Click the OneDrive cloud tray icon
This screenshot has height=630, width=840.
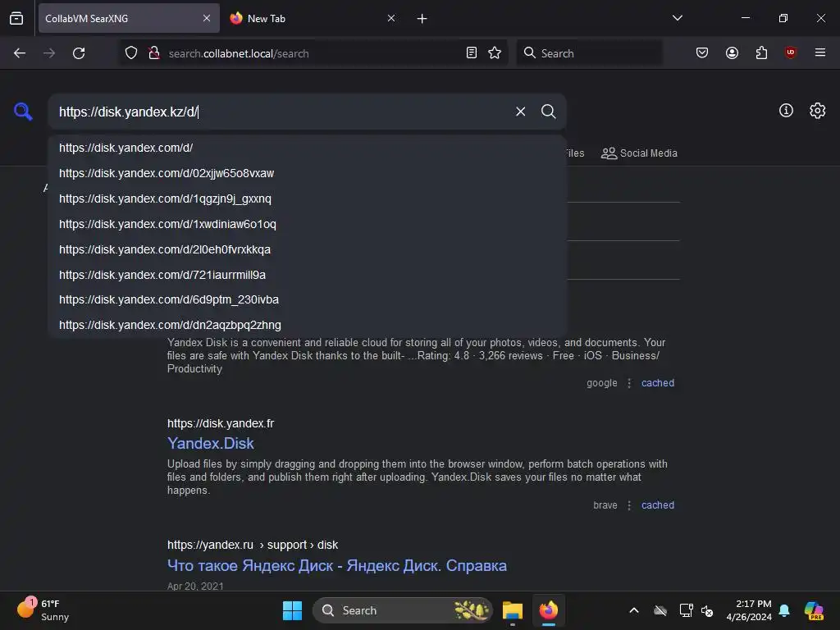660,610
